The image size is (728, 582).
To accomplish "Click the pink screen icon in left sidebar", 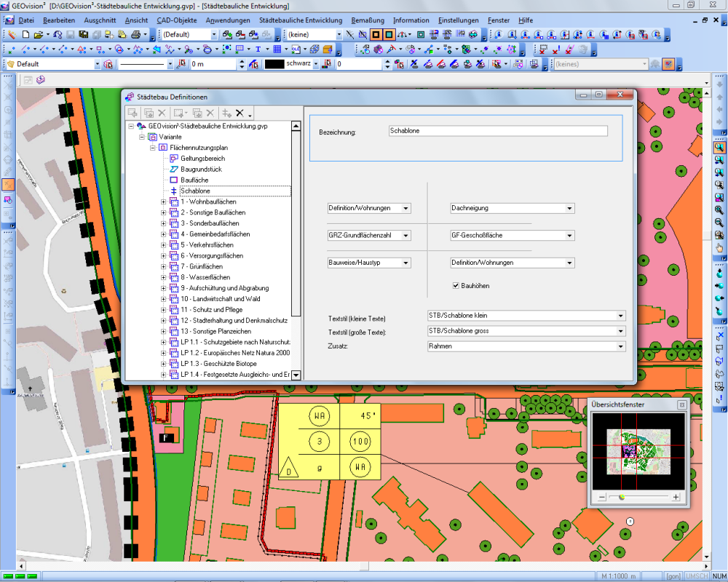I will tap(8, 200).
